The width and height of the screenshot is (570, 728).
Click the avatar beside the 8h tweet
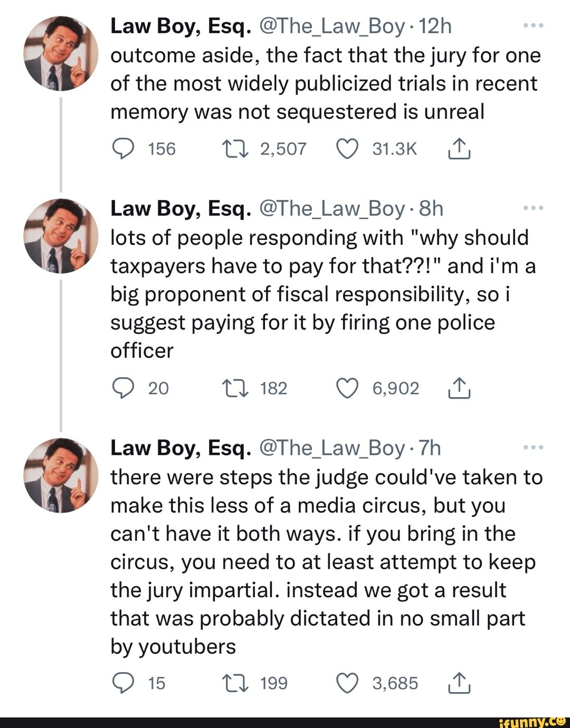pos(61,236)
